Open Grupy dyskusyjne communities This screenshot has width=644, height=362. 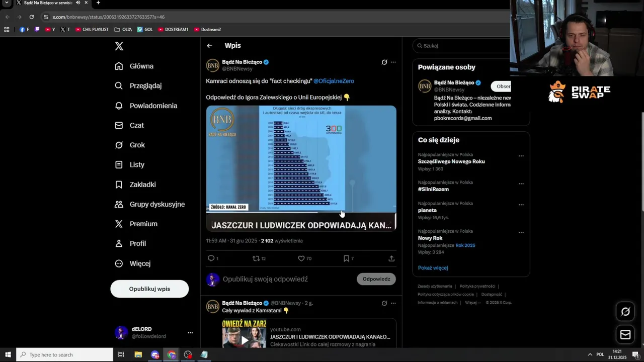(150, 204)
